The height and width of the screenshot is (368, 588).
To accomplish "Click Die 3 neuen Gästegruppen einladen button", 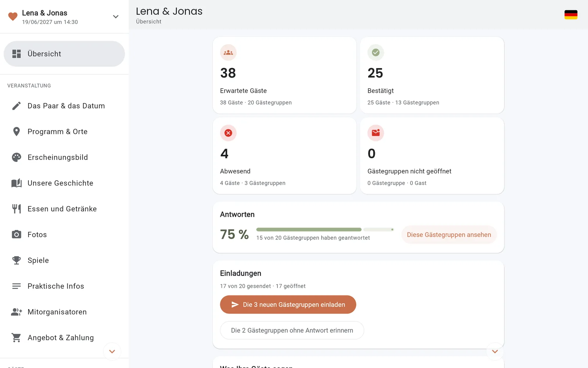I will (x=288, y=305).
